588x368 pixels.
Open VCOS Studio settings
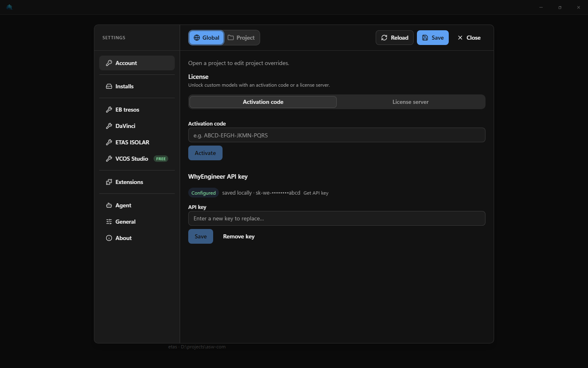coord(137,159)
